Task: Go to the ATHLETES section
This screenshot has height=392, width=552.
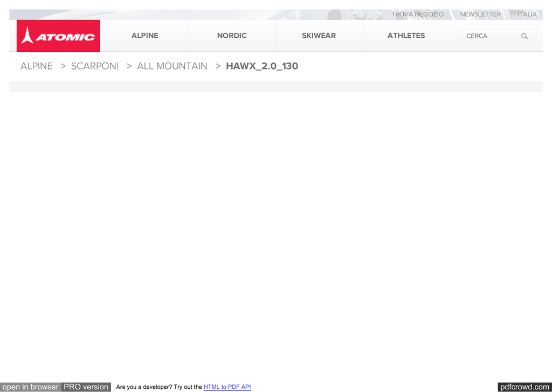Action: tap(406, 36)
